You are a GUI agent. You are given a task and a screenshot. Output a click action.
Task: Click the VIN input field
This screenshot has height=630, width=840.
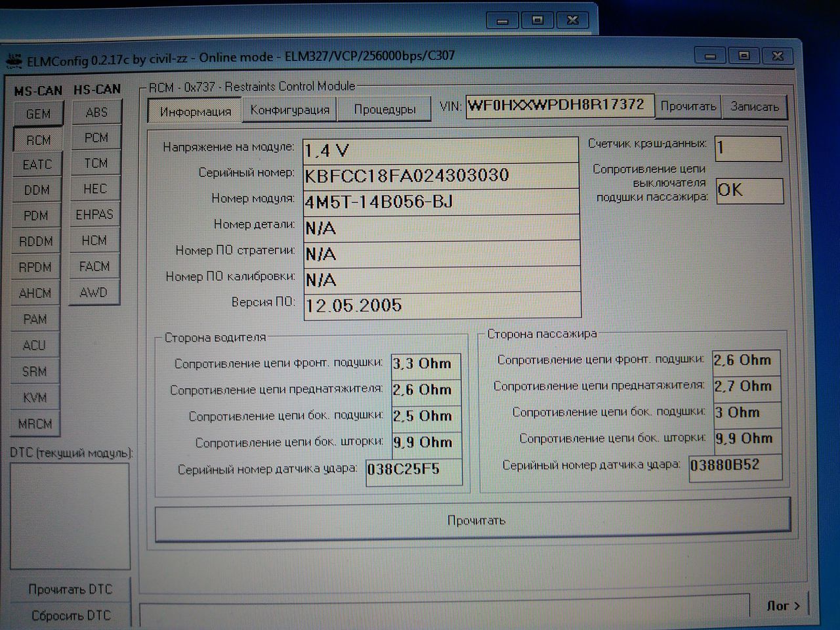[x=560, y=106]
